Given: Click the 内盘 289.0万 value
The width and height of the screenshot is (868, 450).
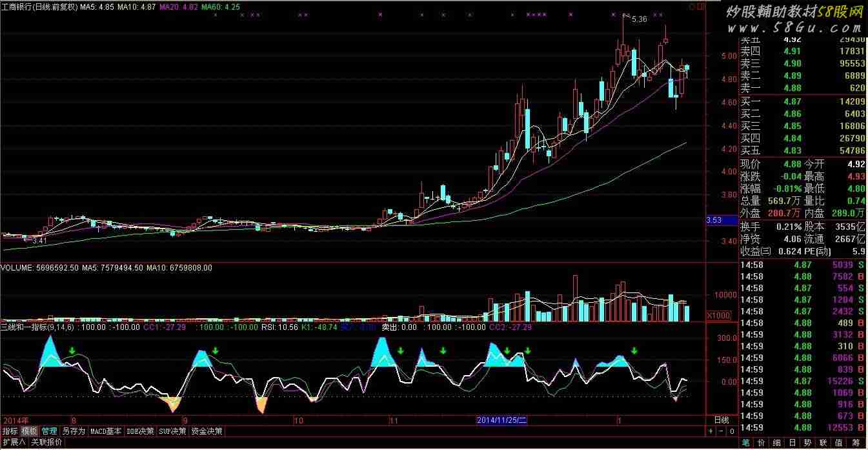Looking at the screenshot, I should click(x=848, y=213).
